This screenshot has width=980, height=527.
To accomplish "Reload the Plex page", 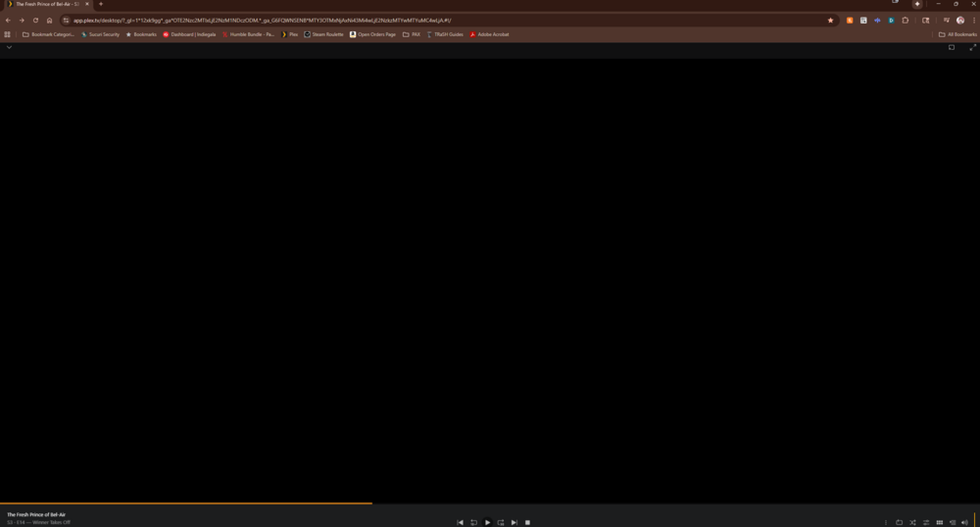I will pyautogui.click(x=35, y=21).
